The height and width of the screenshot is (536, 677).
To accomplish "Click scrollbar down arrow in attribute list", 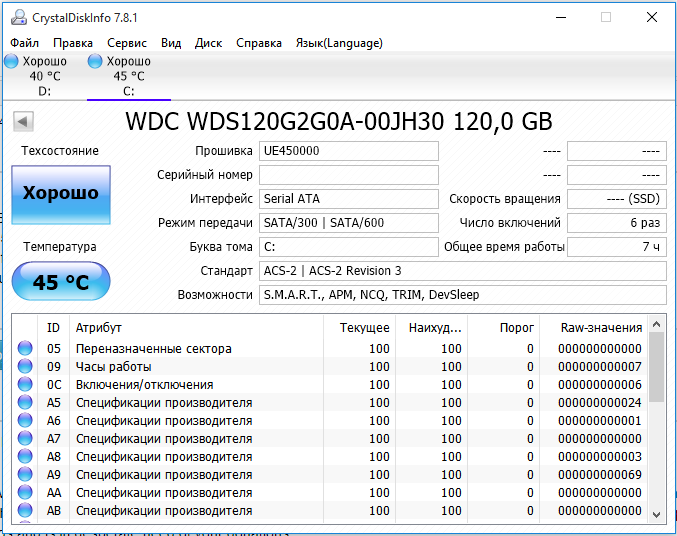I will 656,514.
